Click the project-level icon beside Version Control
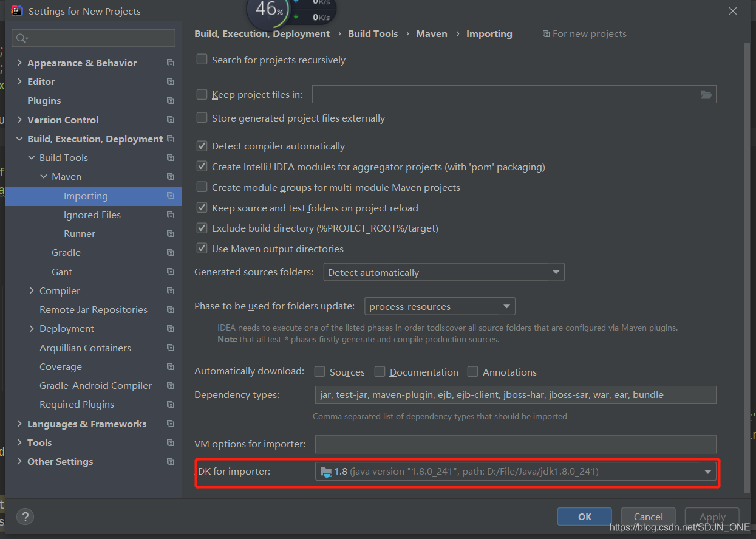This screenshot has width=756, height=539. 170,120
